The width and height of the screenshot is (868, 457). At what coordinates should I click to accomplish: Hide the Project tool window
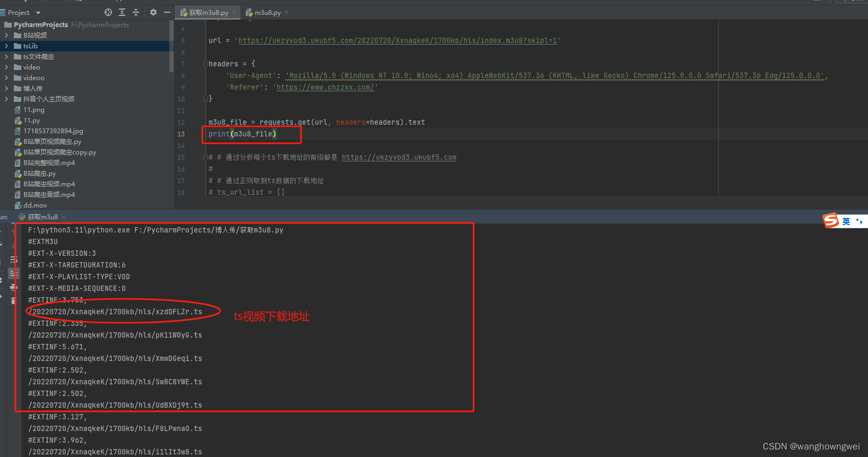click(x=167, y=12)
